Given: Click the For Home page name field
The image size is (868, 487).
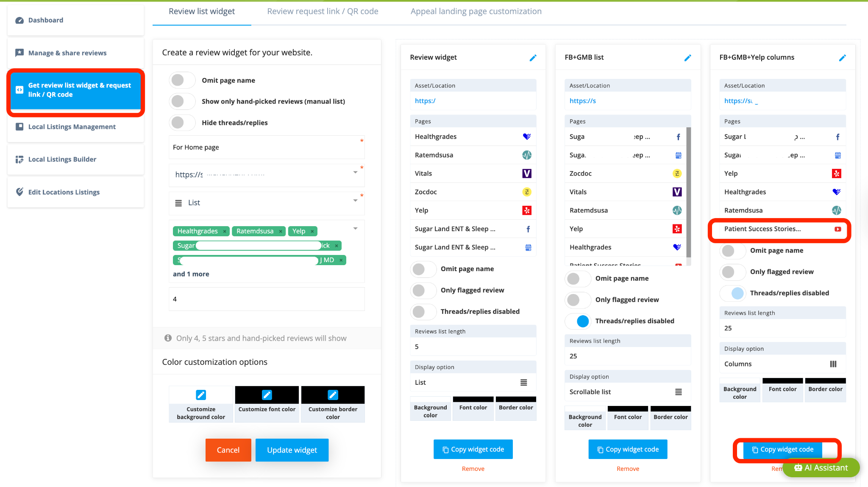Looking at the screenshot, I should (x=266, y=147).
